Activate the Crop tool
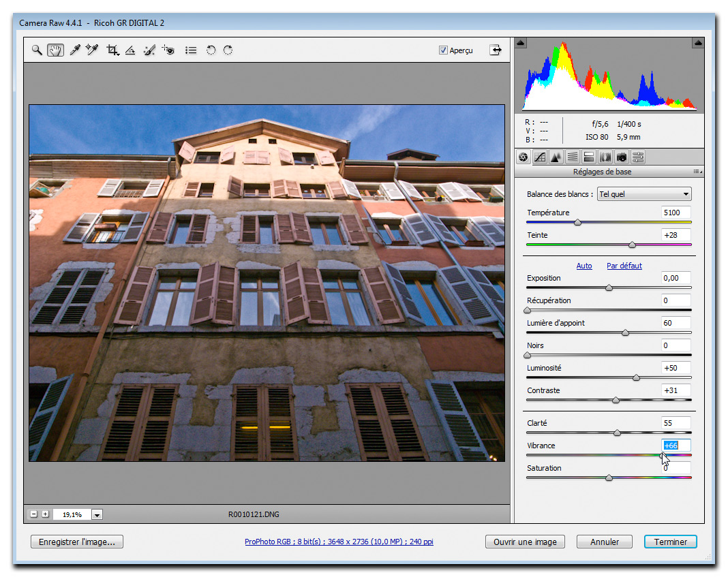 pyautogui.click(x=112, y=50)
